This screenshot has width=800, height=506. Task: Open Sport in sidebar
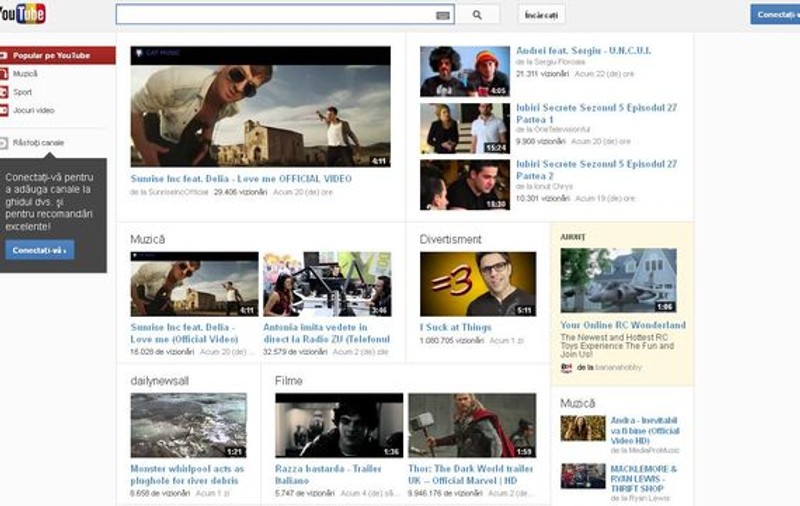pyautogui.click(x=22, y=92)
